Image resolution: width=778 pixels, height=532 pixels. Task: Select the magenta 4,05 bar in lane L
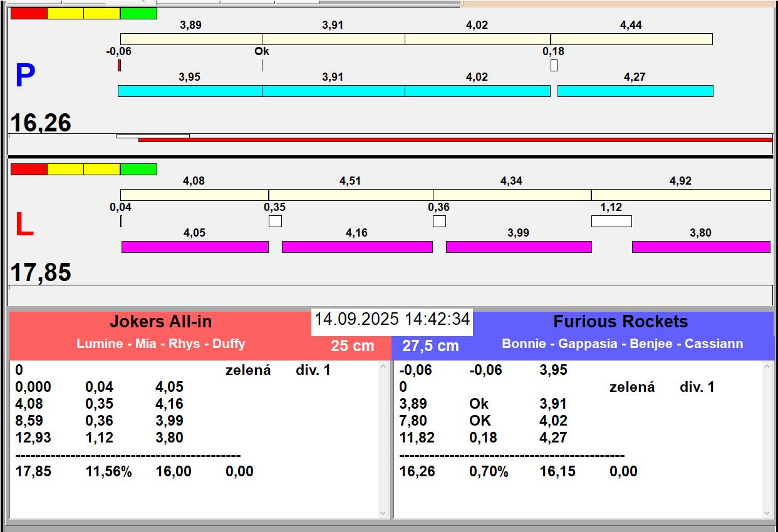(x=195, y=247)
